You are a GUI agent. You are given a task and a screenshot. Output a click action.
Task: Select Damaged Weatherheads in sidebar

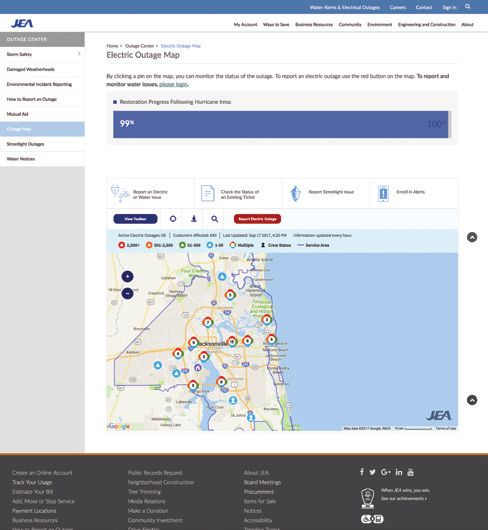click(42, 69)
